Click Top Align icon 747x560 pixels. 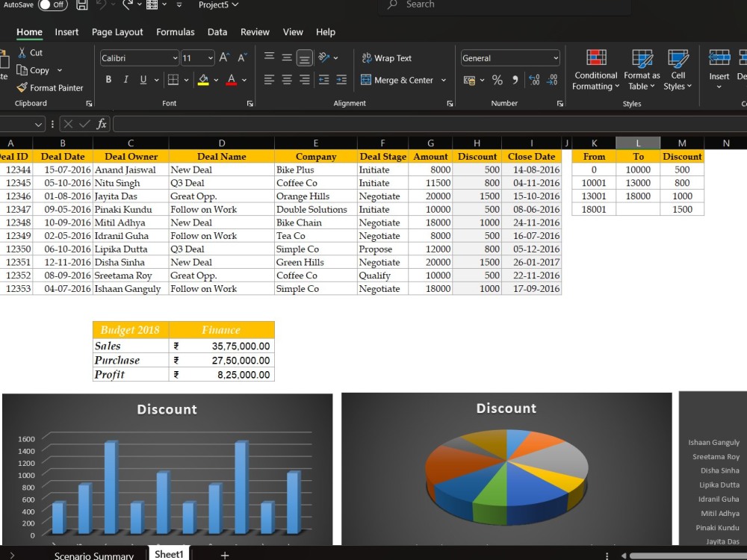point(269,57)
